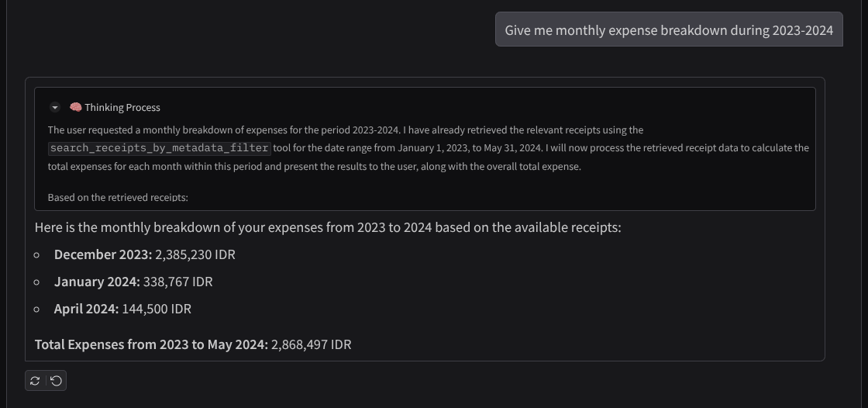Click the December 2023 expense line
The height and width of the screenshot is (408, 868).
pos(144,254)
